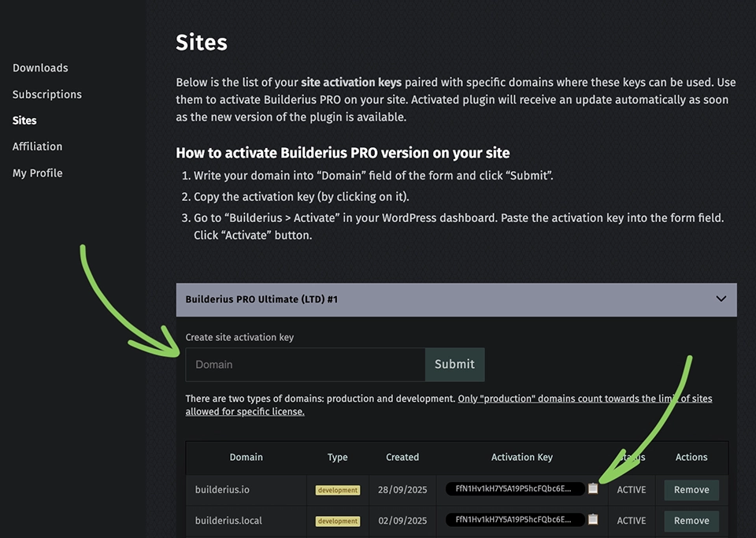Click the development badge for builderius.io

click(x=337, y=489)
